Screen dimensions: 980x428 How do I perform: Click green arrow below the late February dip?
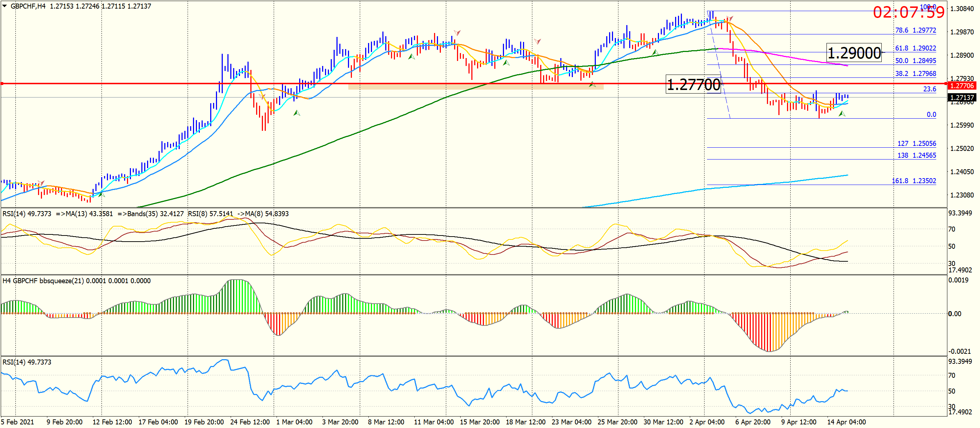pyautogui.click(x=297, y=113)
